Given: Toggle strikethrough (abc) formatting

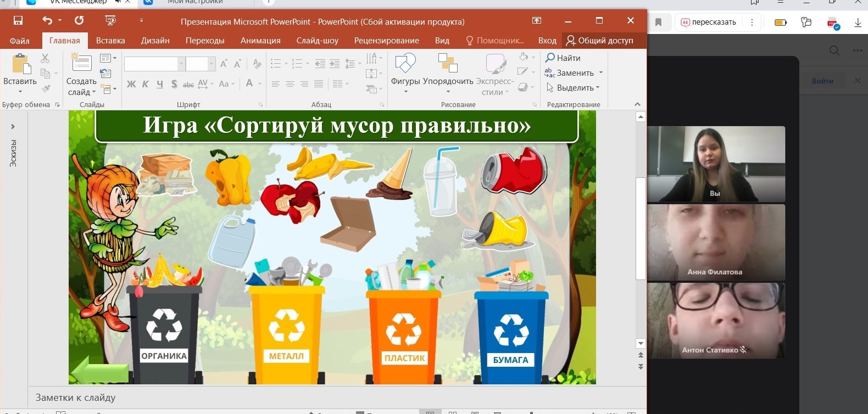Looking at the screenshot, I should [x=188, y=84].
